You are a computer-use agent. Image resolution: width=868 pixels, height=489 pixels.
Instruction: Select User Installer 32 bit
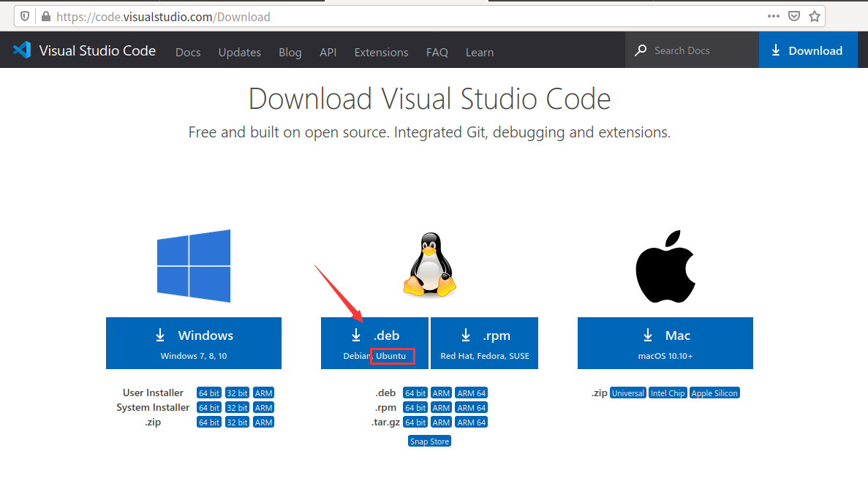(x=237, y=393)
